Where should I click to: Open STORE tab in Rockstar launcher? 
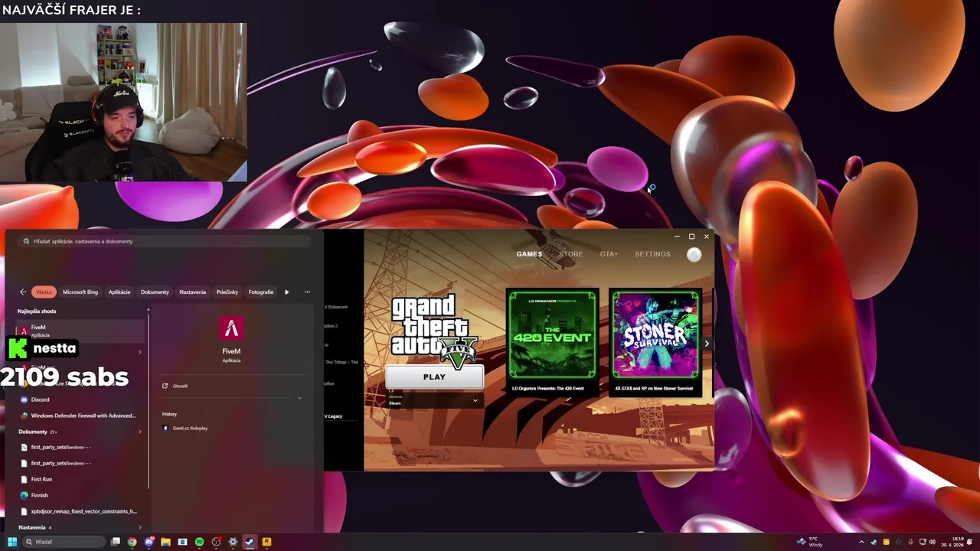tap(570, 254)
